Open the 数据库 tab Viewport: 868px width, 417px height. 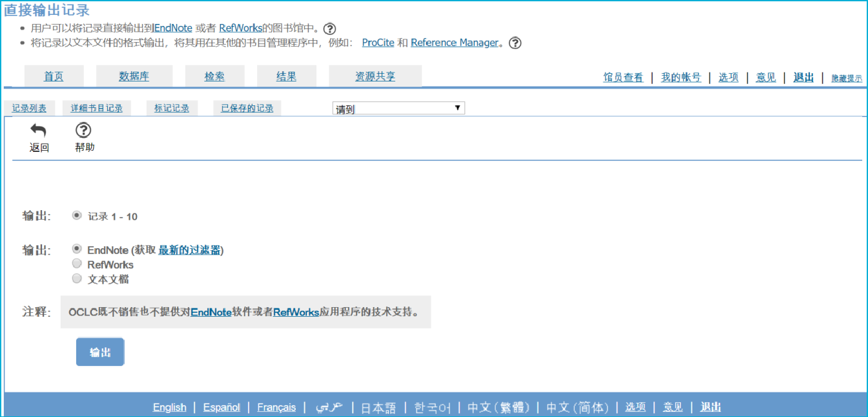134,76
